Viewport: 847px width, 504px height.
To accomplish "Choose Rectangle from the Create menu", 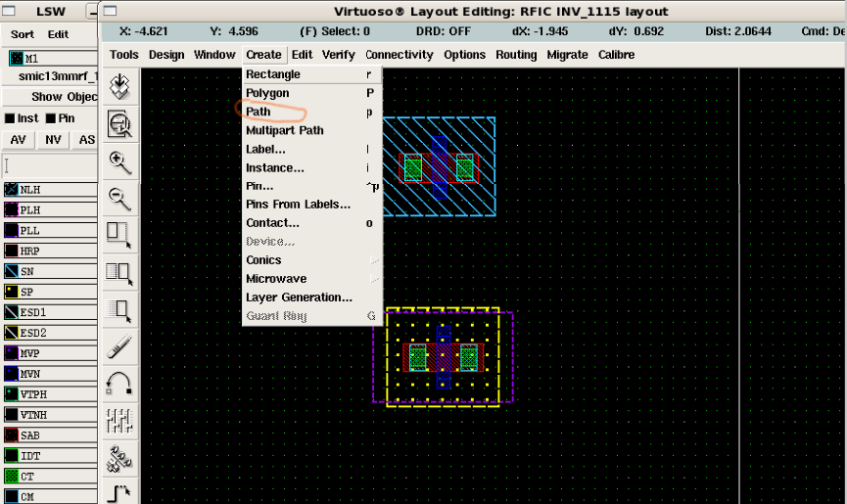I will tap(312, 74).
